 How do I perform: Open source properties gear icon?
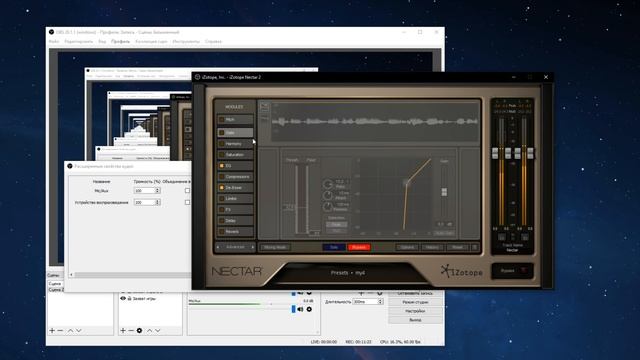[x=140, y=331]
